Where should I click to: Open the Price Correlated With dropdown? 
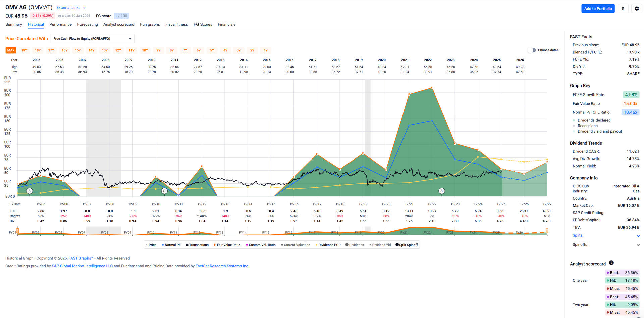[93, 39]
